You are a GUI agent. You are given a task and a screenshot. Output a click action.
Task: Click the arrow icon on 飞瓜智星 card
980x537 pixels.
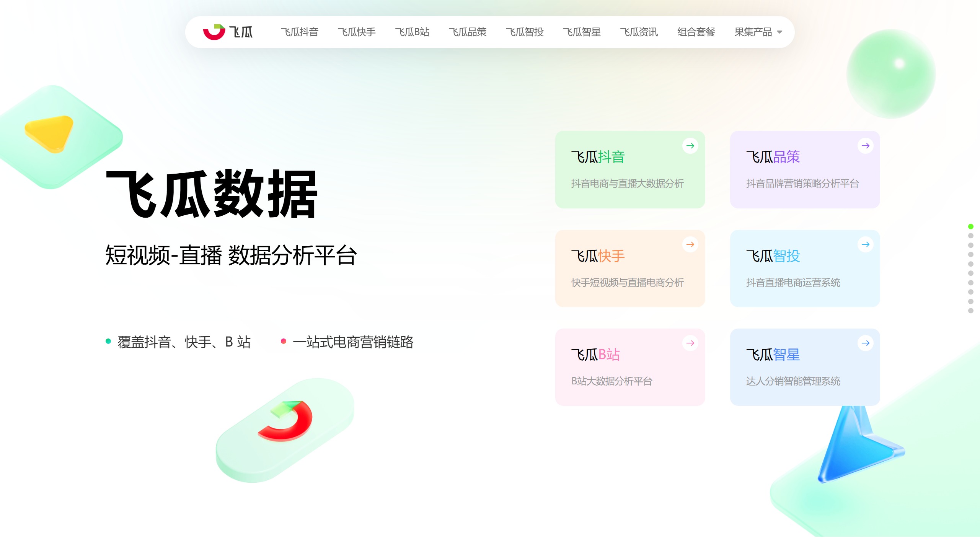[866, 343]
